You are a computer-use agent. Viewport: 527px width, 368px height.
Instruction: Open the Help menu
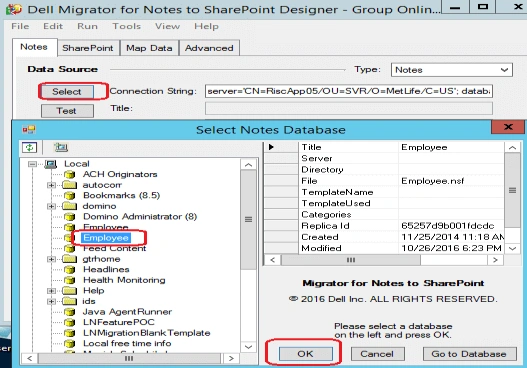tap(206, 26)
